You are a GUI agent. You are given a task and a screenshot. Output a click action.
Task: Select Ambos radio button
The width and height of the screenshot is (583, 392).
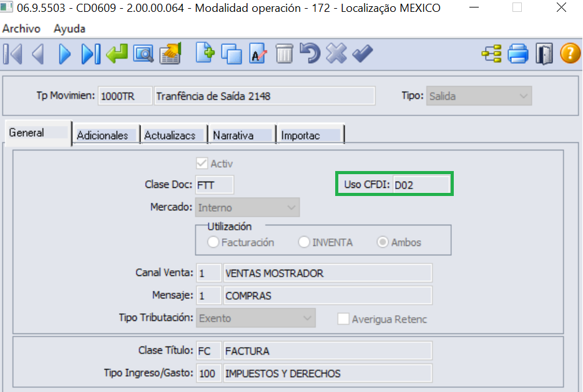(383, 242)
